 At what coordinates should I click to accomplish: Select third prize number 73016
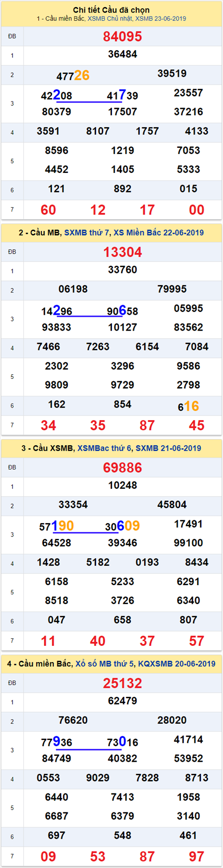[x=123, y=742]
